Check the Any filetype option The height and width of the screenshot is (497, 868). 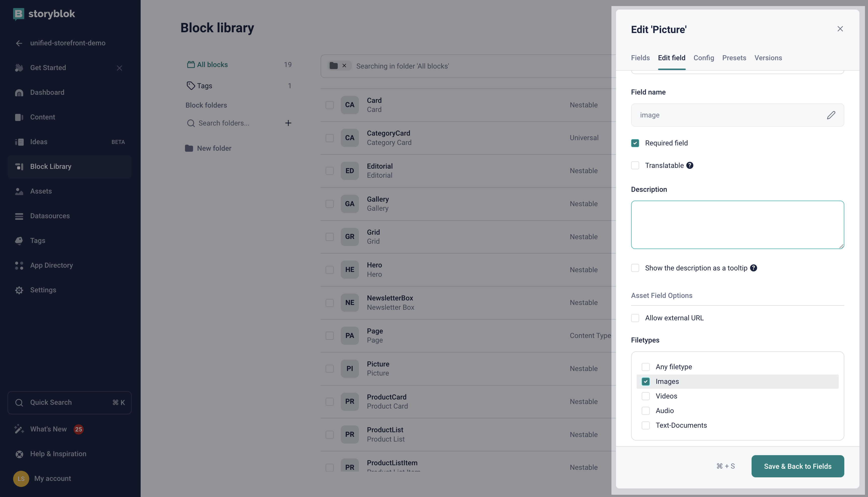click(645, 367)
